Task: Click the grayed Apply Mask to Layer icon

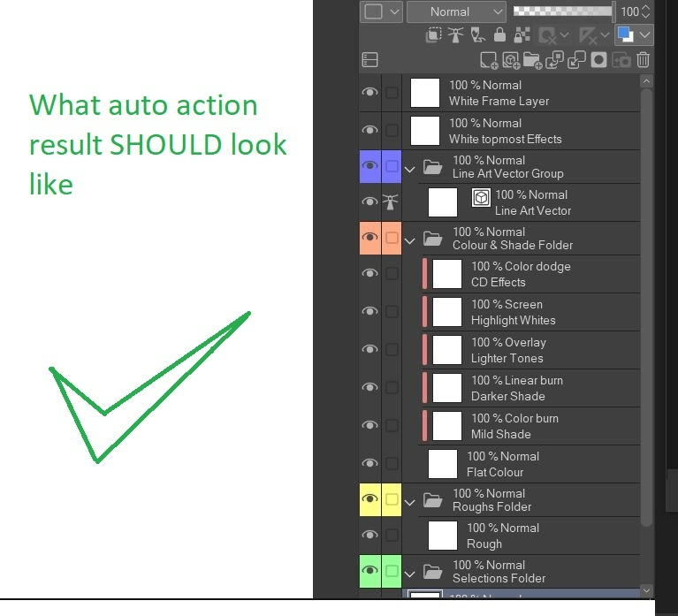Action: click(621, 60)
